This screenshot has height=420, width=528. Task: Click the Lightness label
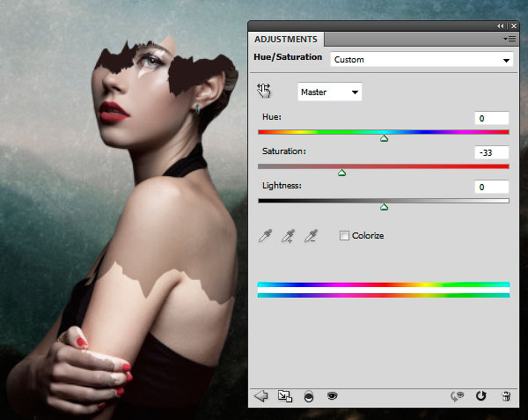tap(282, 186)
